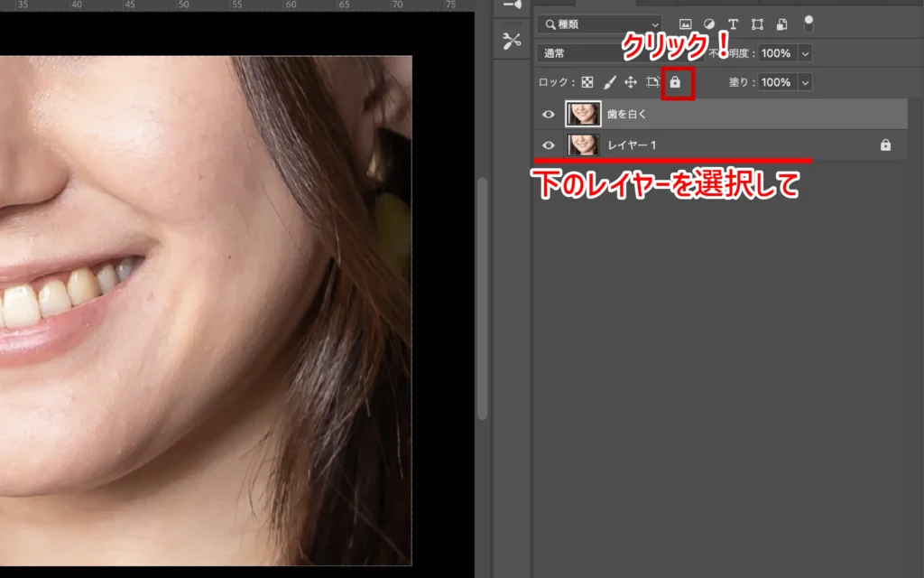This screenshot has height=578, width=924.
Task: Hide the レイヤー 1 layer with eye icon
Action: [x=548, y=144]
